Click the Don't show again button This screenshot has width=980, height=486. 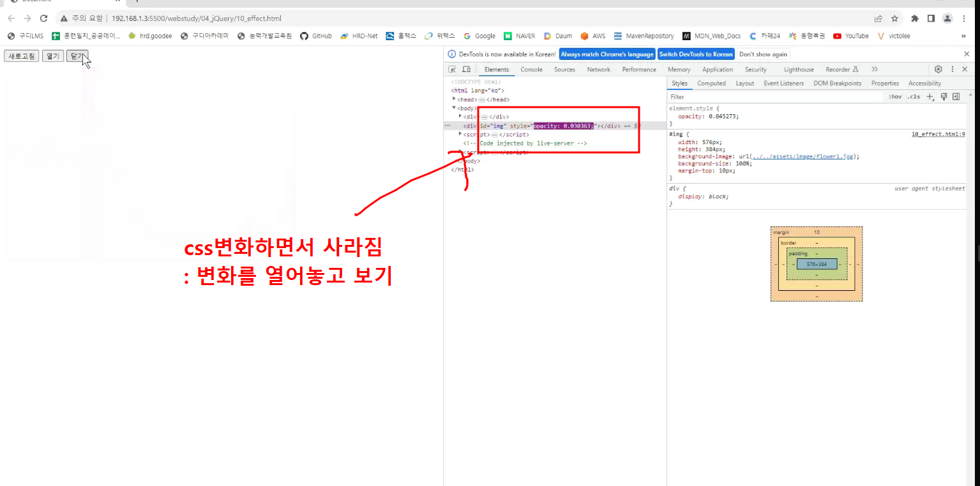763,54
